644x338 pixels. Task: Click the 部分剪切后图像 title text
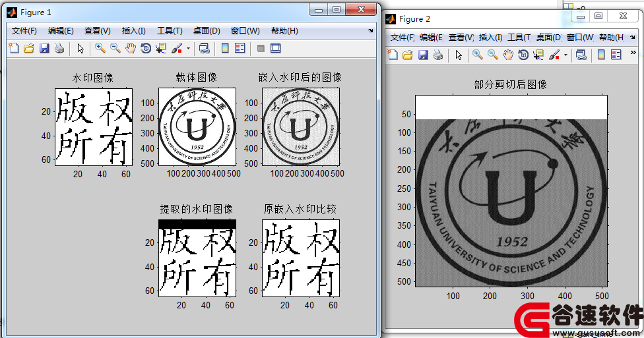[x=511, y=84]
